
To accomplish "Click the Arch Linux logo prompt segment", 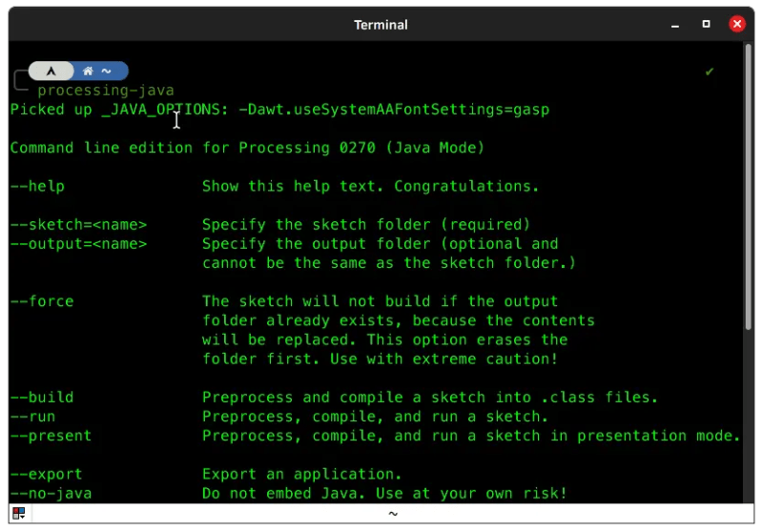I will [52, 71].
